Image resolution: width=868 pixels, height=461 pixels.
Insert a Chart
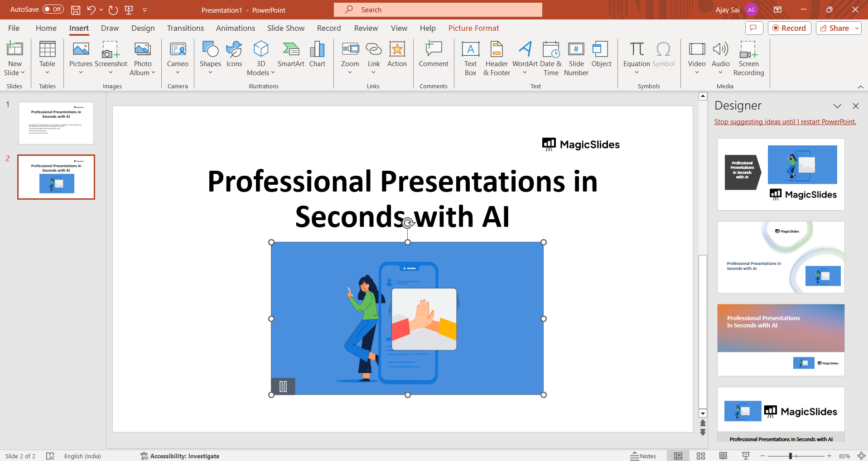click(317, 54)
